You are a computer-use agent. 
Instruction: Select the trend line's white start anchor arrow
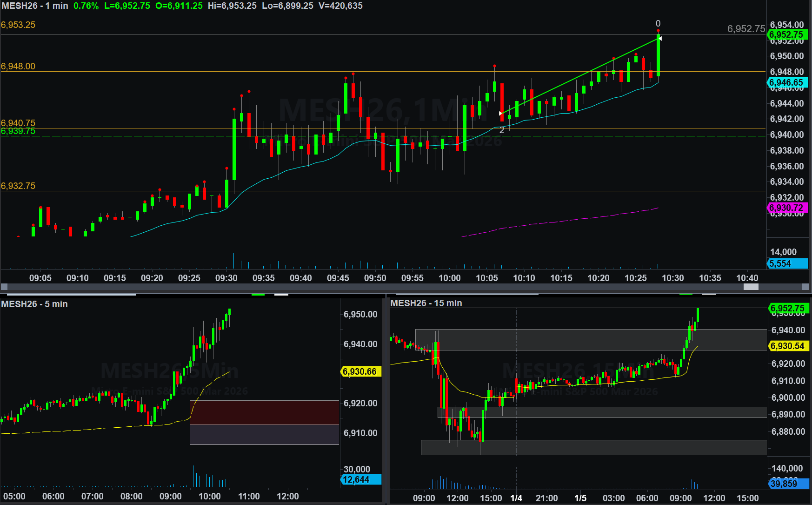tap(501, 113)
